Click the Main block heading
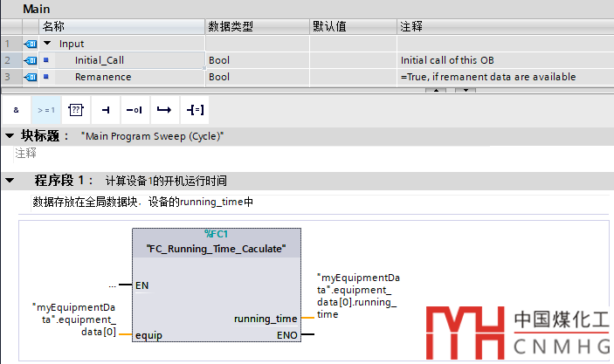 pos(37,9)
